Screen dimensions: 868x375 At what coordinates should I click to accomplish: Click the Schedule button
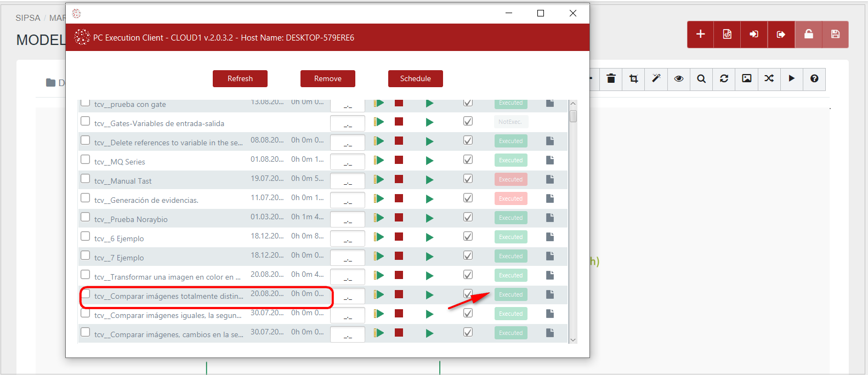(415, 78)
